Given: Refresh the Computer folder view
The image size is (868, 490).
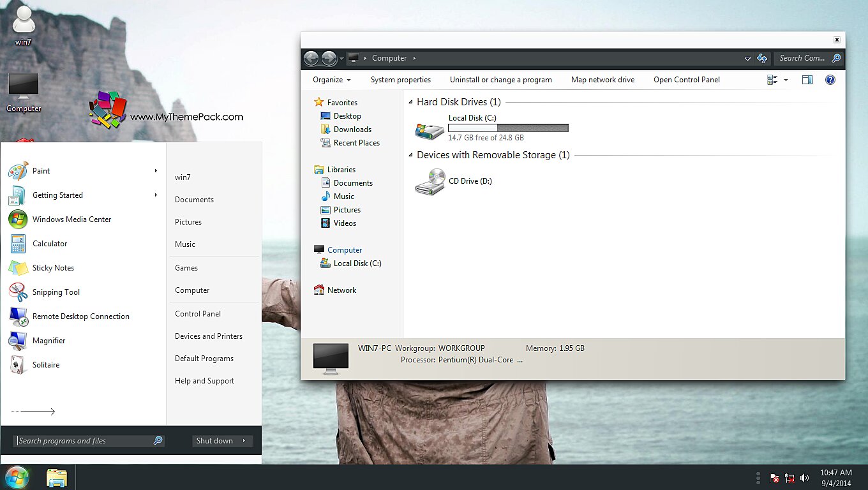Looking at the screenshot, I should coord(762,58).
